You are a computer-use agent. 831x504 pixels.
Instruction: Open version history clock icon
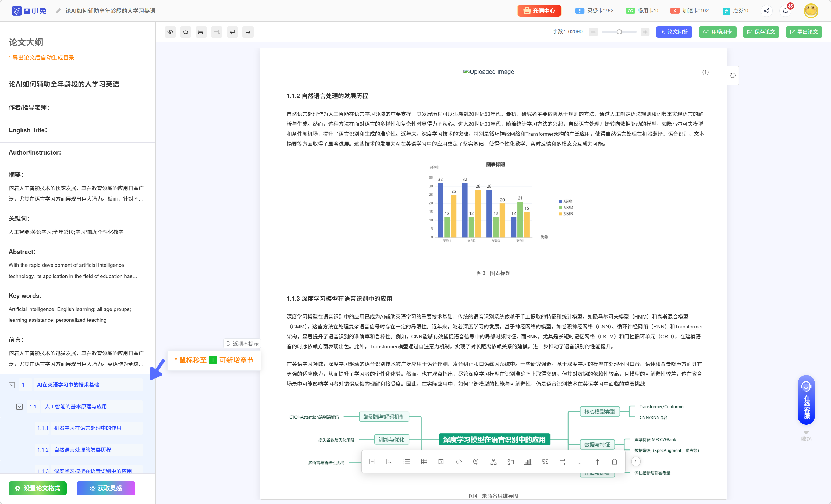[733, 76]
